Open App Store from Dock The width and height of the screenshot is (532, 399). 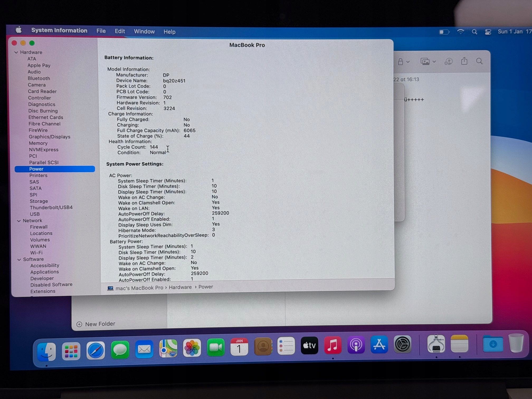pyautogui.click(x=379, y=344)
